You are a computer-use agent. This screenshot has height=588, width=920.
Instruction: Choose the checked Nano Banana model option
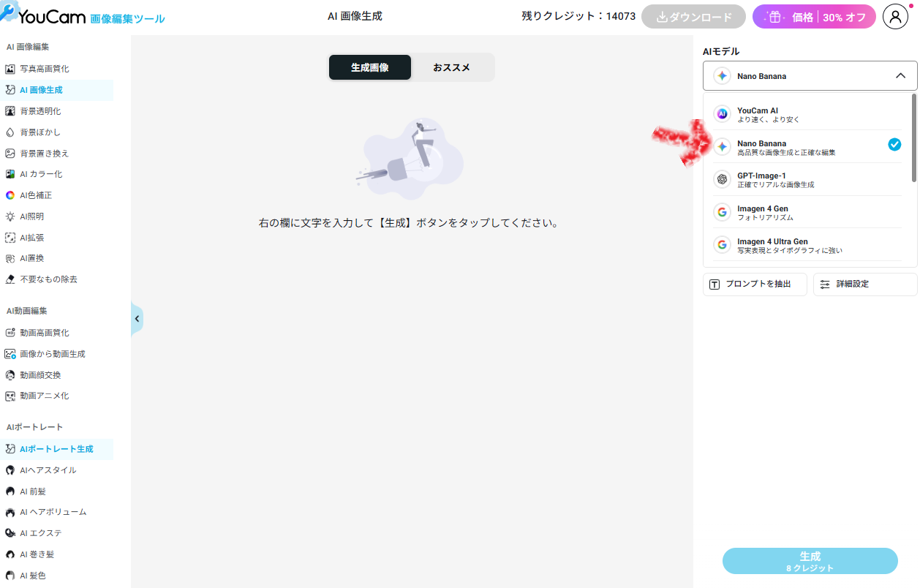808,146
